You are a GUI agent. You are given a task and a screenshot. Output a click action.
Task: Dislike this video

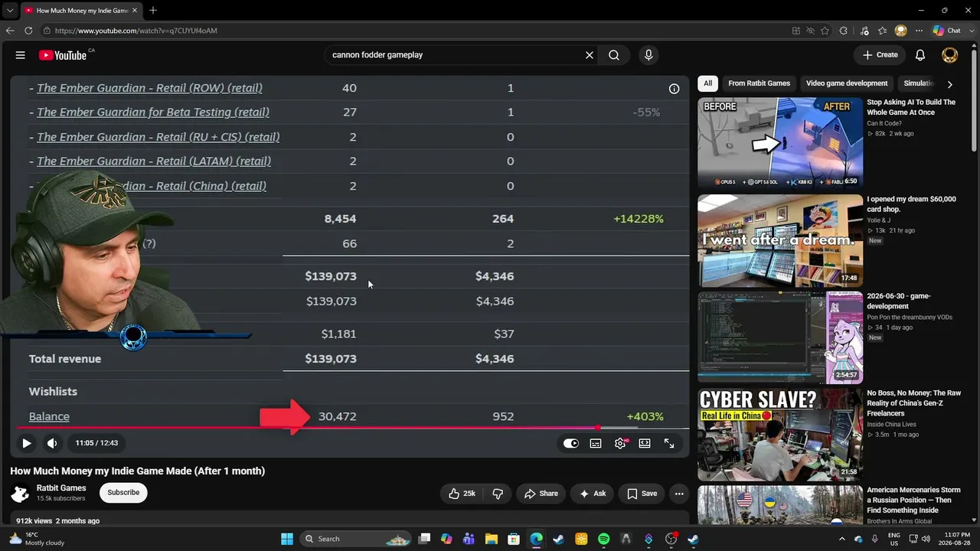[x=498, y=494]
